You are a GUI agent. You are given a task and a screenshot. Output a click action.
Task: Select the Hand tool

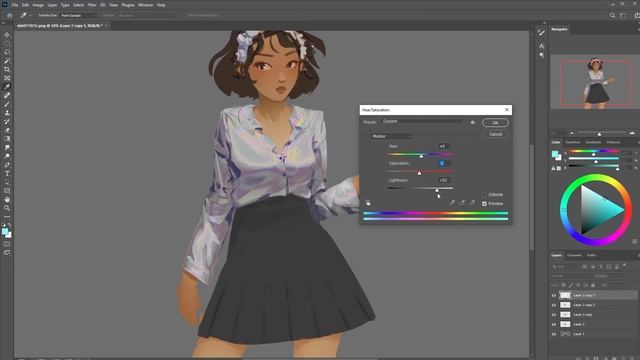[x=7, y=199]
